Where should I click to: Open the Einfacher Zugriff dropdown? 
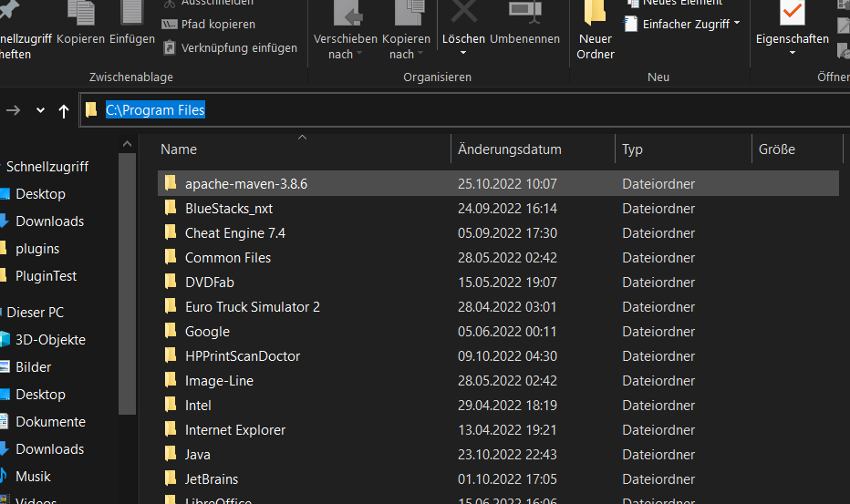click(682, 25)
